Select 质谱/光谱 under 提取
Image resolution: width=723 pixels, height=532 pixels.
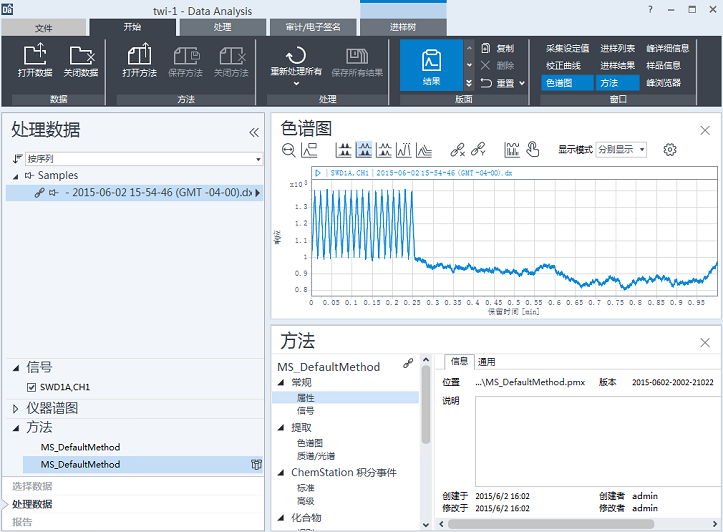(x=316, y=456)
